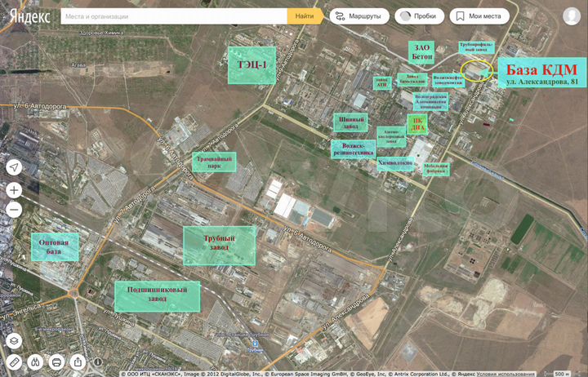Zoom in with the plus button
Image resolution: width=588 pixels, height=377 pixels.
(15, 190)
